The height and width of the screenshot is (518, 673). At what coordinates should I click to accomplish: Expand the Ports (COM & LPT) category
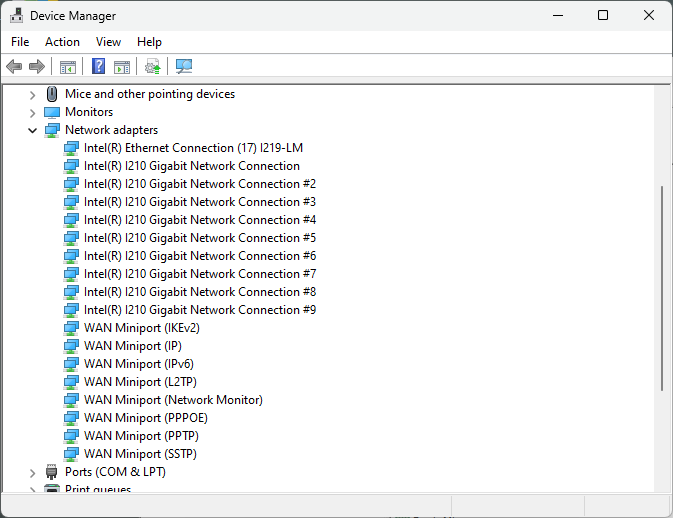[x=32, y=472]
